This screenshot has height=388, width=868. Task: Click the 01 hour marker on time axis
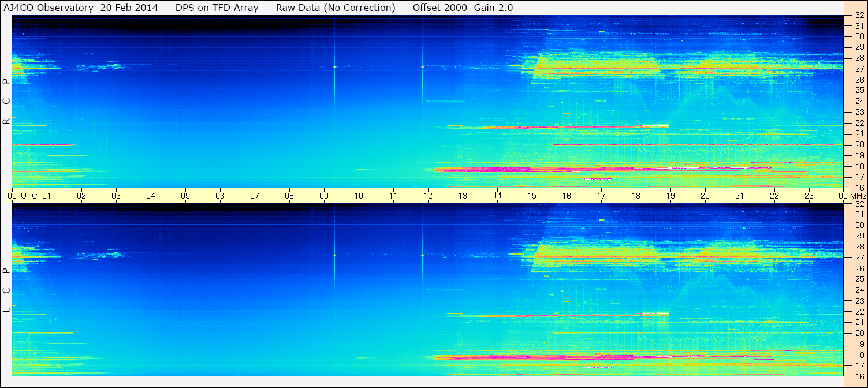47,196
